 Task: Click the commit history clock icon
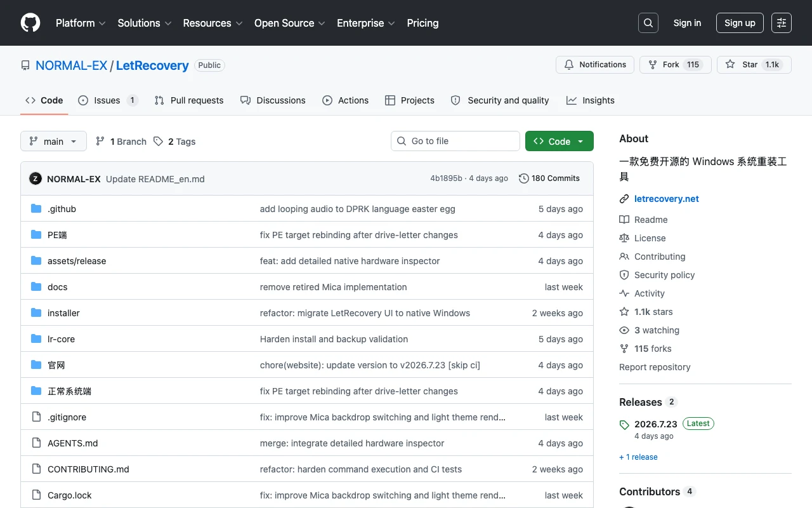point(523,178)
